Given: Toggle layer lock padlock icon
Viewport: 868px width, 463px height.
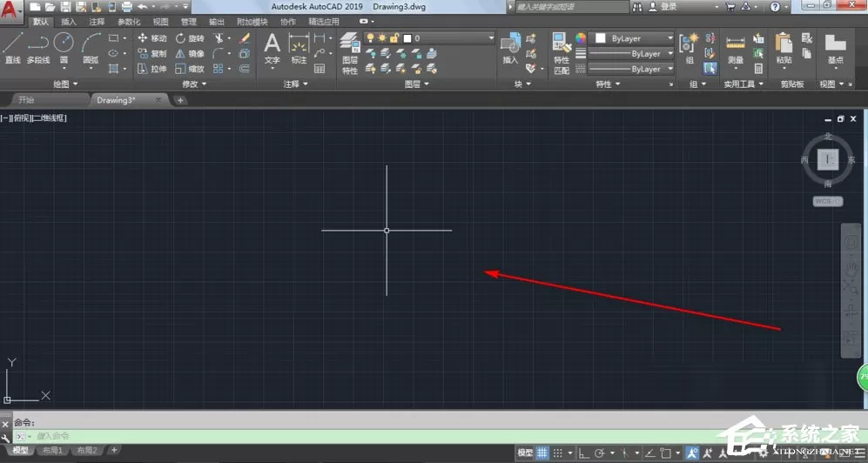Looking at the screenshot, I should click(394, 38).
